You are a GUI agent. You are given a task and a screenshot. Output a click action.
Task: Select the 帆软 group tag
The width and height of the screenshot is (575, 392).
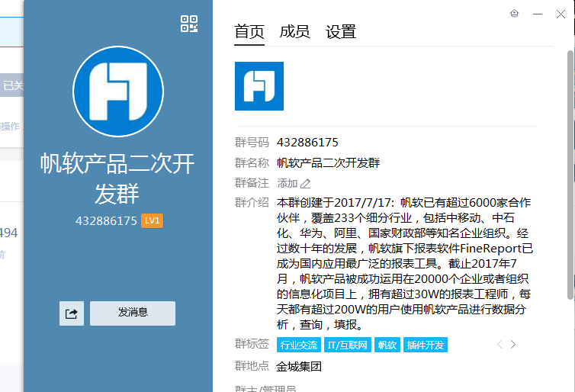click(x=387, y=345)
